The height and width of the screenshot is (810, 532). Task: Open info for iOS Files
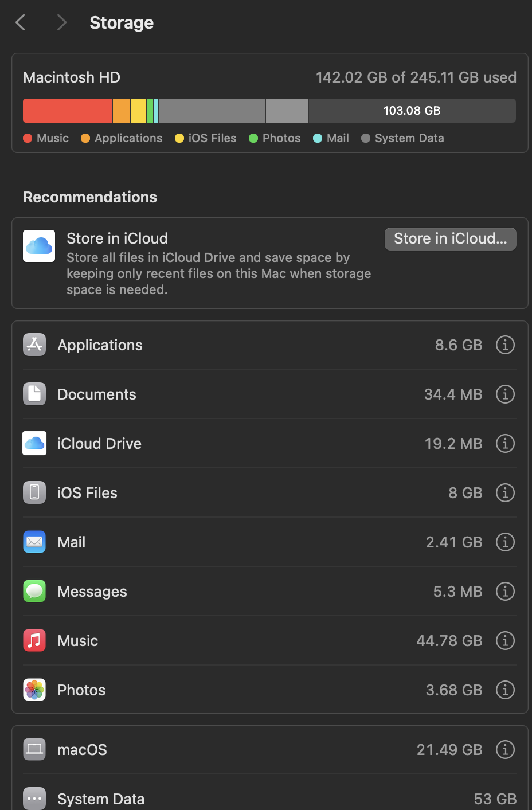(x=505, y=493)
